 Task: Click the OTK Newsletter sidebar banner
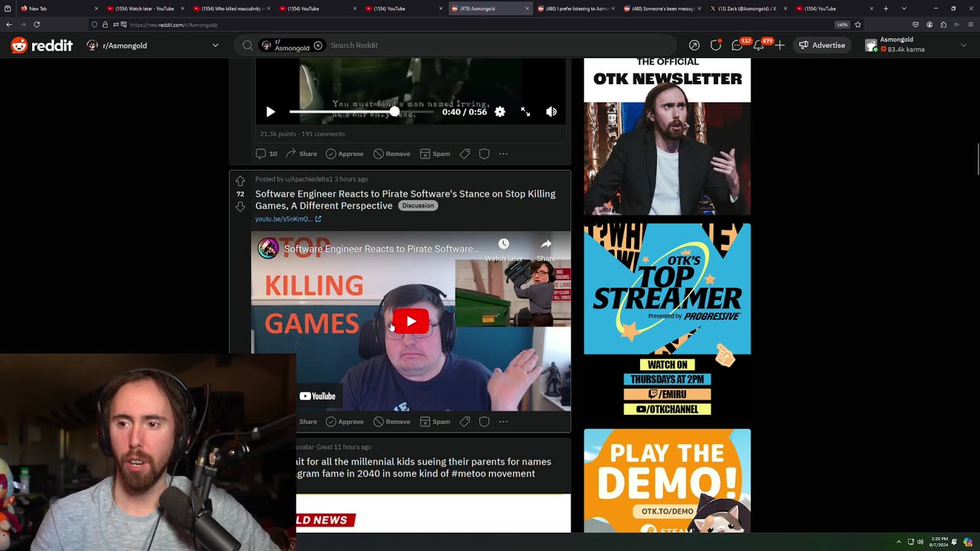click(667, 136)
